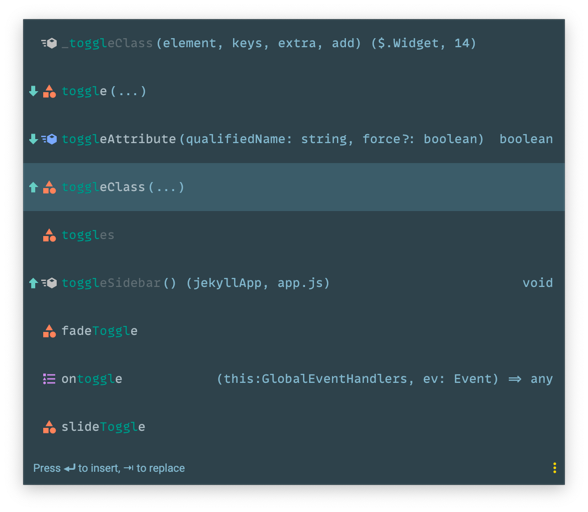Click the 'Press to insert' hint text

click(x=77, y=468)
